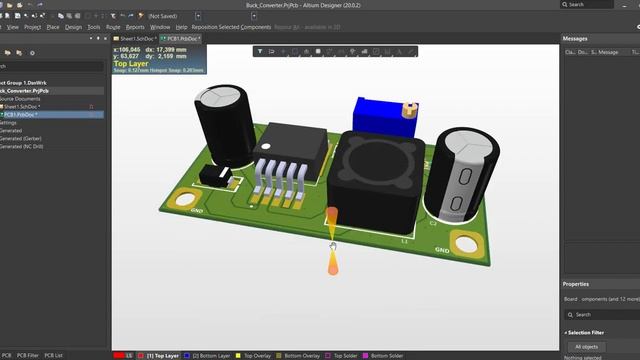This screenshot has height=360, width=640.
Task: Click the filter icon in the PCB active bar
Action: point(260,51)
